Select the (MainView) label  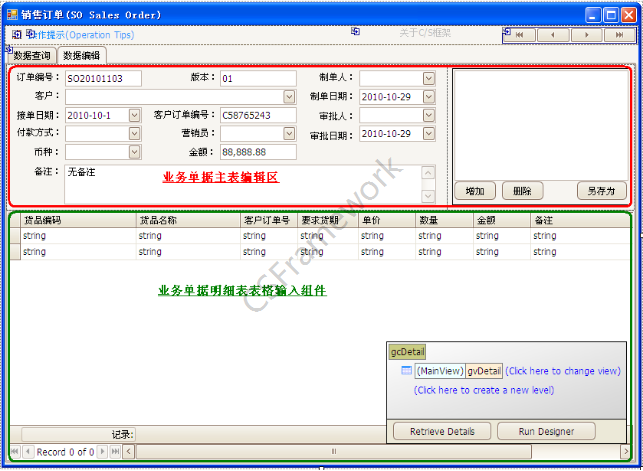click(x=440, y=371)
